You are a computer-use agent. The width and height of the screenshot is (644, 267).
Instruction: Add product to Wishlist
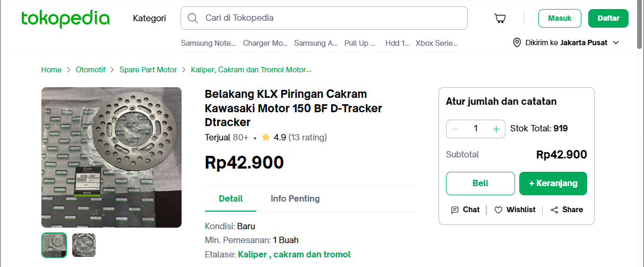tap(514, 210)
